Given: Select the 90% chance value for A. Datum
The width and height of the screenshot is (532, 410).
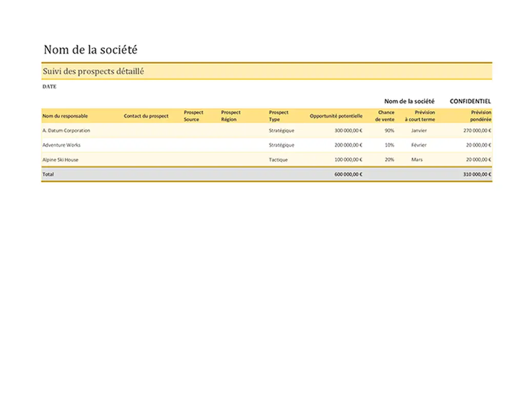Looking at the screenshot, I should click(390, 131).
